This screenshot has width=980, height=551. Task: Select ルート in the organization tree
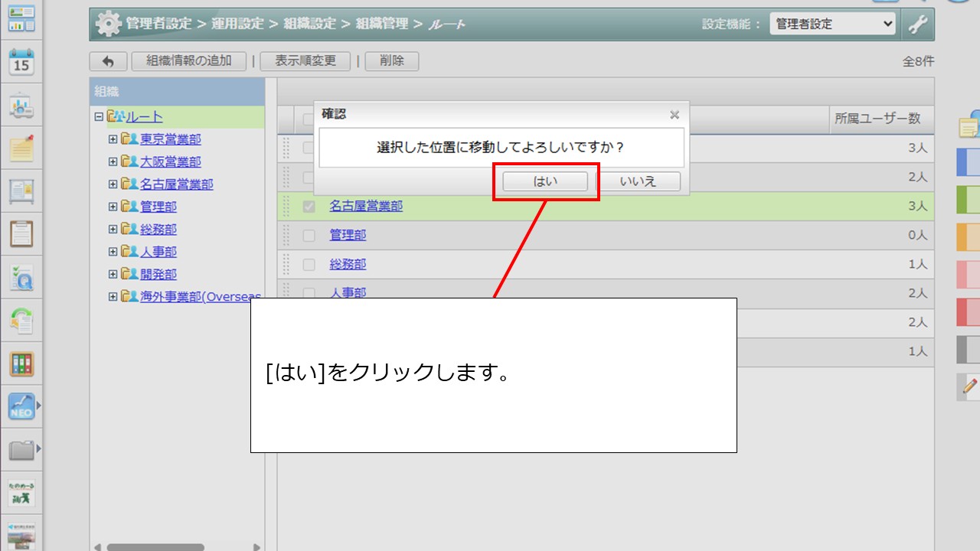144,117
